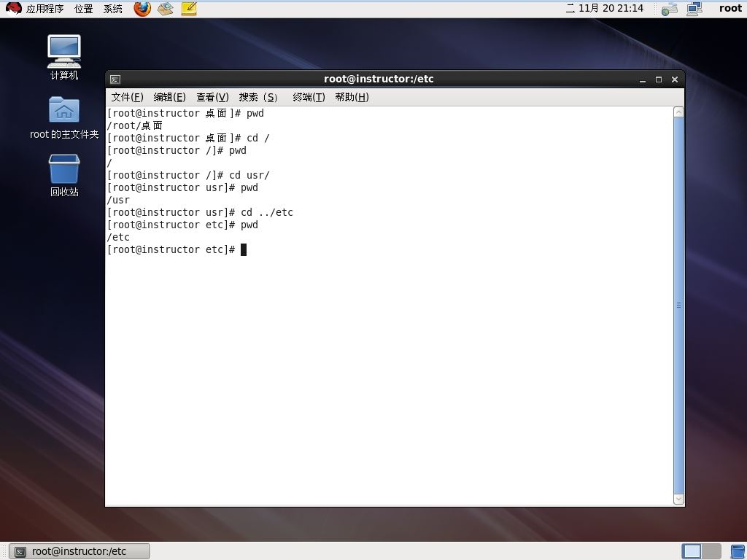The height and width of the screenshot is (560, 747).
Task: Open the 应用程序 menu
Action: click(x=44, y=9)
